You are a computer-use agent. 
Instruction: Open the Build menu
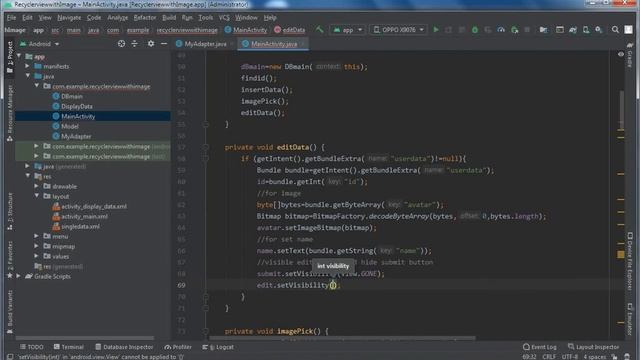tap(169, 18)
